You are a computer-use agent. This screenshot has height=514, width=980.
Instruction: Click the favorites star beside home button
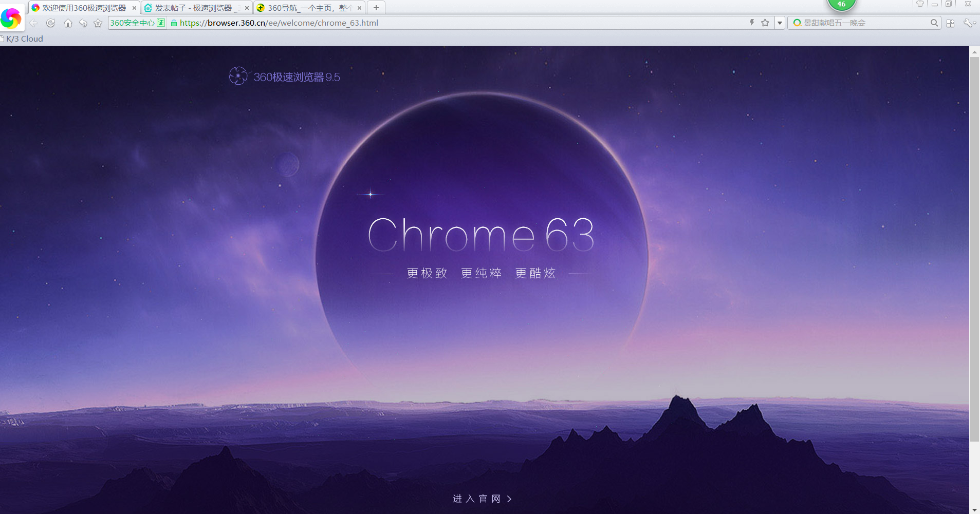tap(98, 23)
